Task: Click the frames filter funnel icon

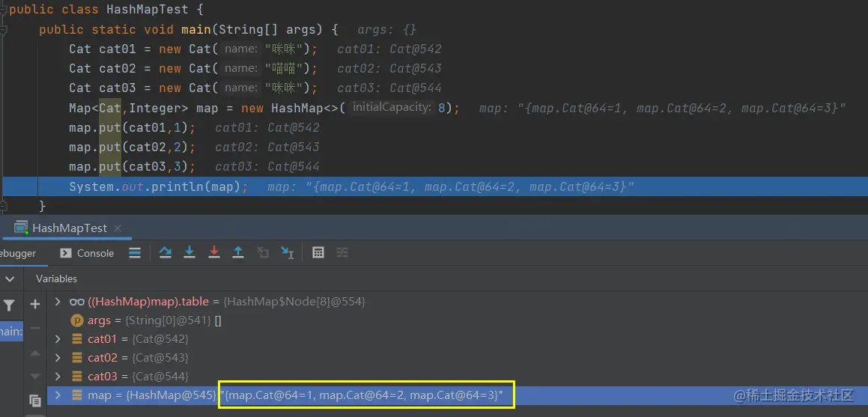Action: [x=10, y=305]
